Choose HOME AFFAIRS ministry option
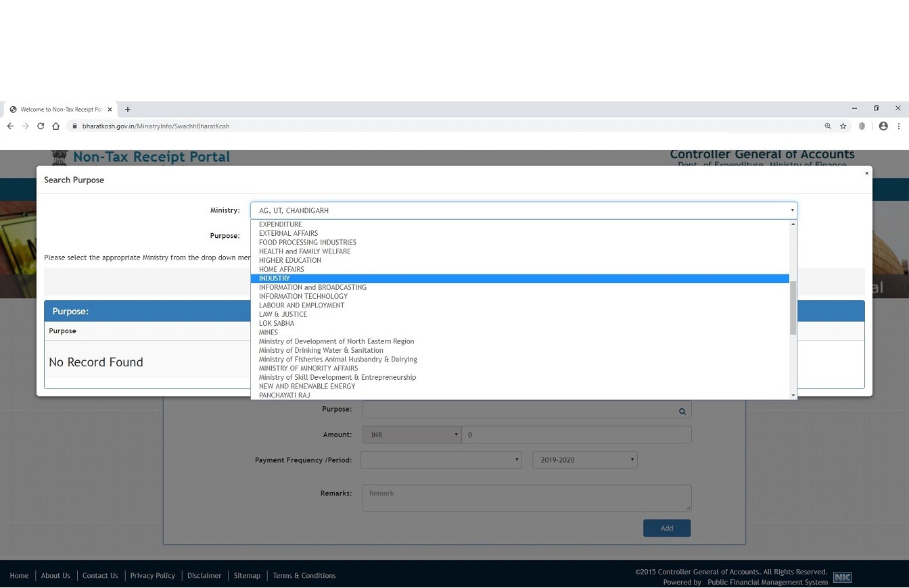This screenshot has width=909, height=588. click(281, 269)
